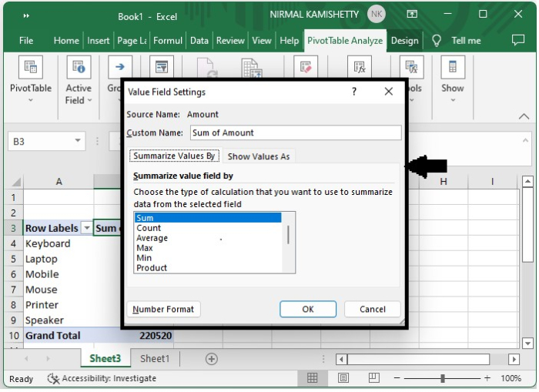Select Min in the calculation list
539x392 pixels.
pyautogui.click(x=208, y=258)
